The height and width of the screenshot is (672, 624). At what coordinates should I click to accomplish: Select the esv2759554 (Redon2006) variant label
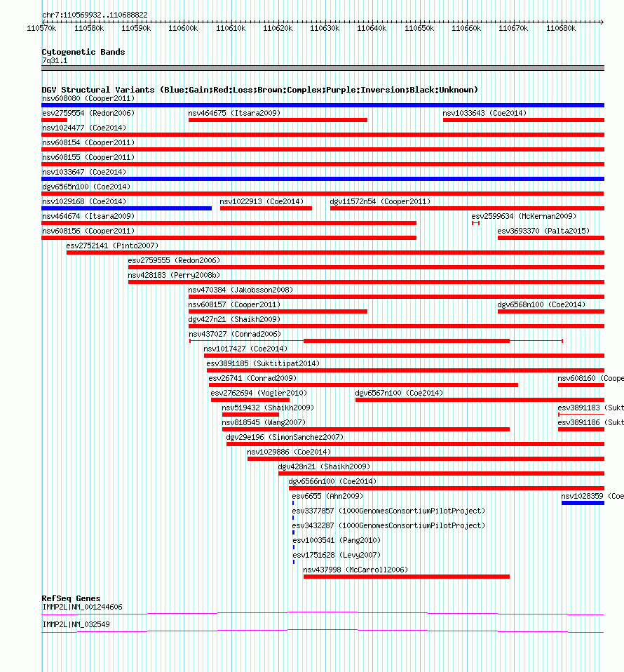pyautogui.click(x=88, y=113)
